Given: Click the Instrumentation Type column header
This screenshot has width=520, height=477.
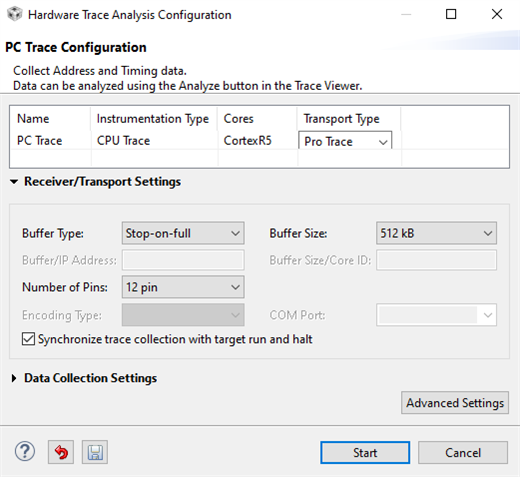Looking at the screenshot, I should [x=153, y=119].
